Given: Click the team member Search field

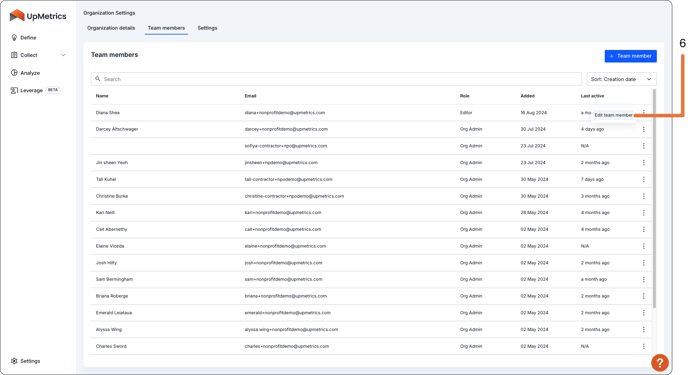Looking at the screenshot, I should click(336, 79).
